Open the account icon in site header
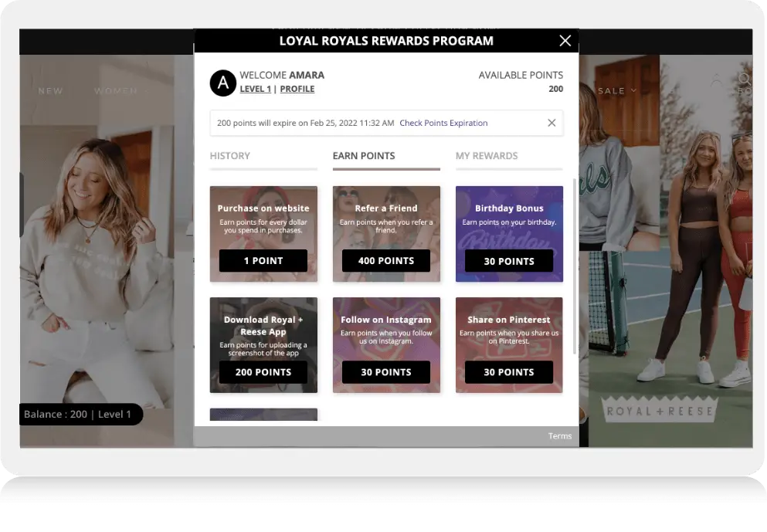Screen dimensions: 767x532 tap(717, 80)
